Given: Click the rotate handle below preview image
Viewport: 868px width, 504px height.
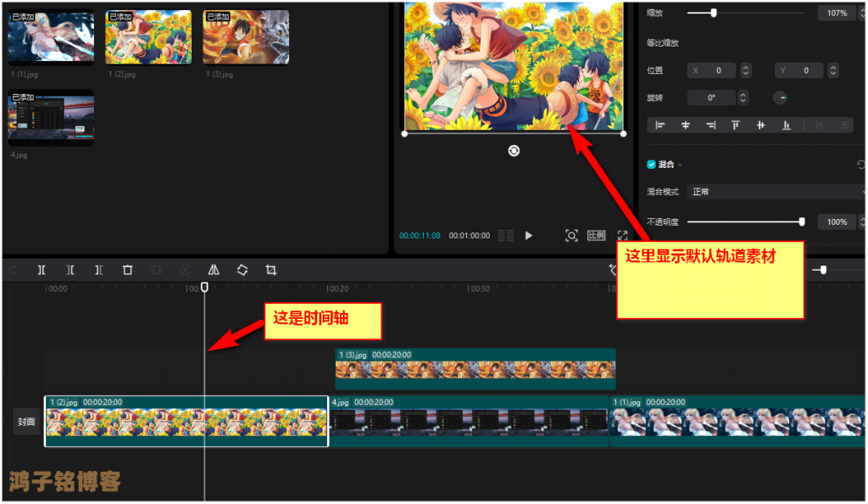Looking at the screenshot, I should (x=514, y=151).
